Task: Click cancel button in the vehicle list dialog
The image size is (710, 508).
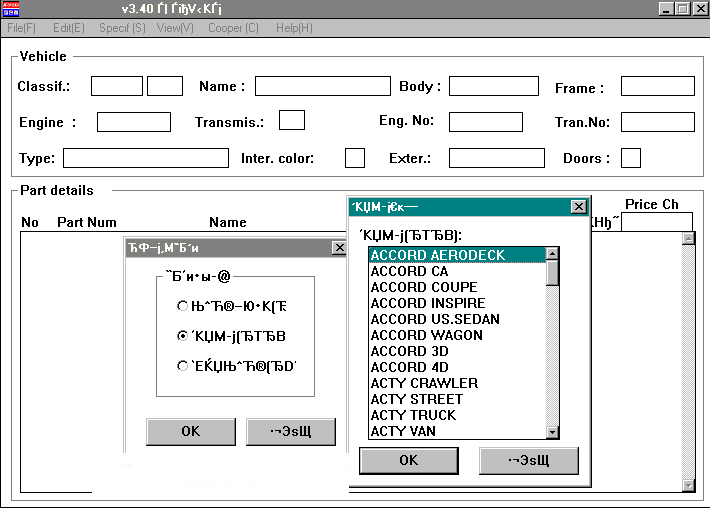Action: 528,460
